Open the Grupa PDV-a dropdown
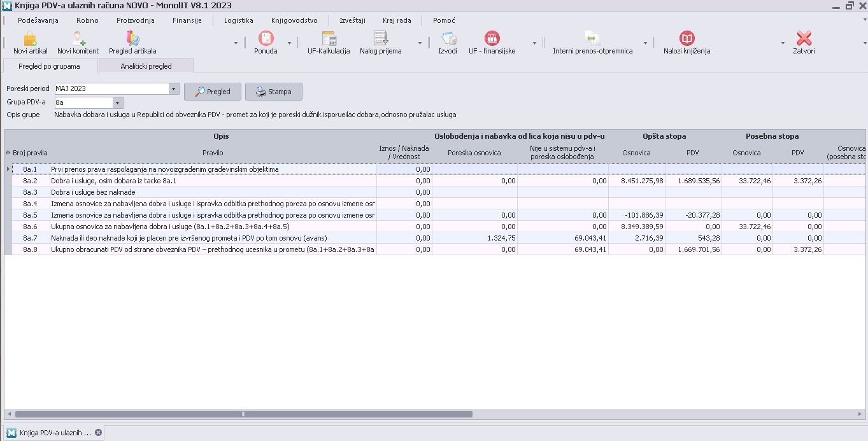 118,102
